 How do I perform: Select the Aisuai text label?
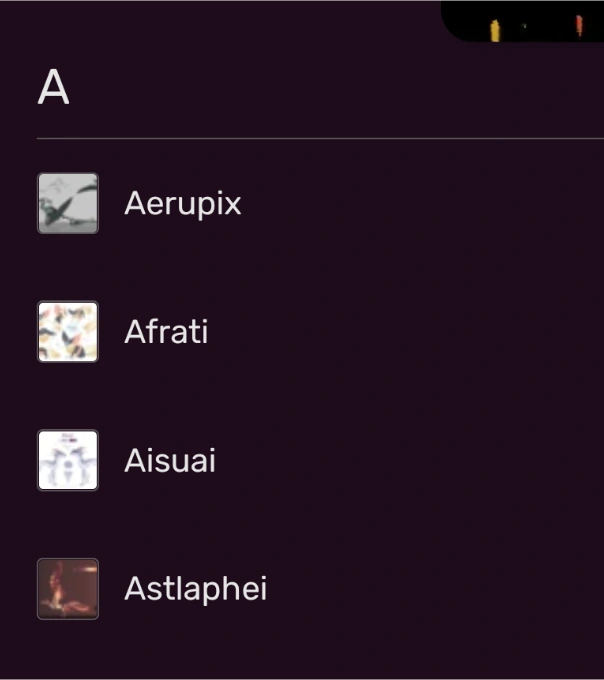click(170, 460)
